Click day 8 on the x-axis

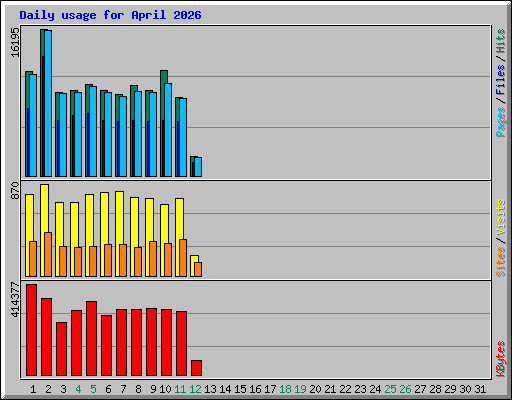138,389
